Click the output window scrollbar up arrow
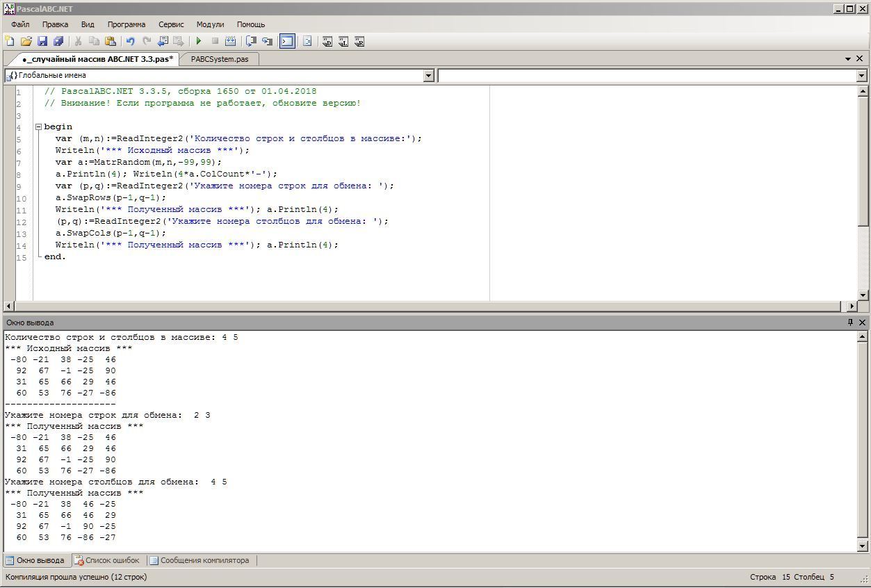This screenshot has height=588, width=871. pyautogui.click(x=863, y=336)
